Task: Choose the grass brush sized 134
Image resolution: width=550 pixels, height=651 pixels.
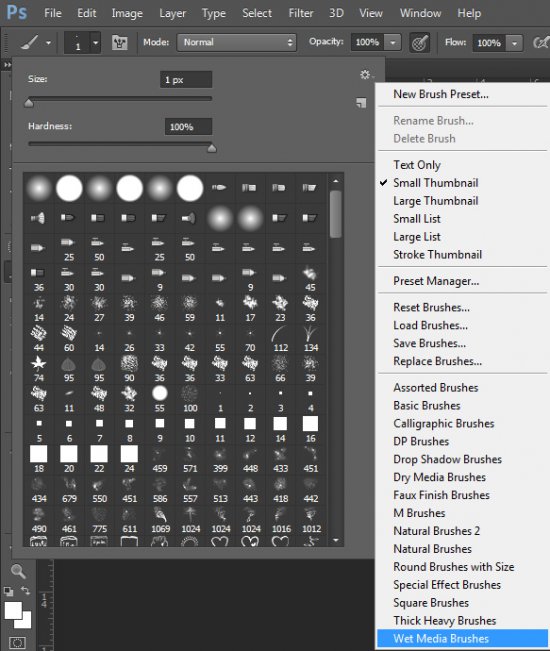Action: pos(310,338)
